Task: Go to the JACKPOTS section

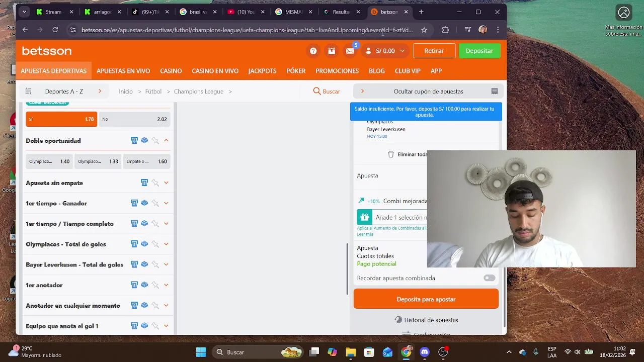Action: click(262, 71)
